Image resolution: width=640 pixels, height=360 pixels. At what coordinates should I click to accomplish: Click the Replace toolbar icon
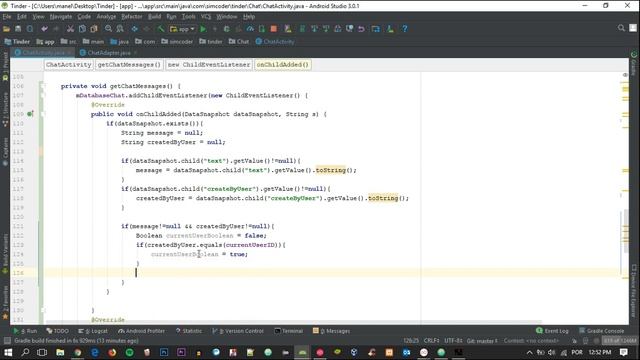pos(120,29)
